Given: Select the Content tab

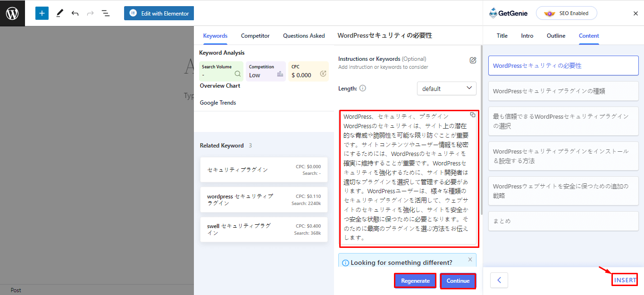Looking at the screenshot, I should (x=589, y=36).
